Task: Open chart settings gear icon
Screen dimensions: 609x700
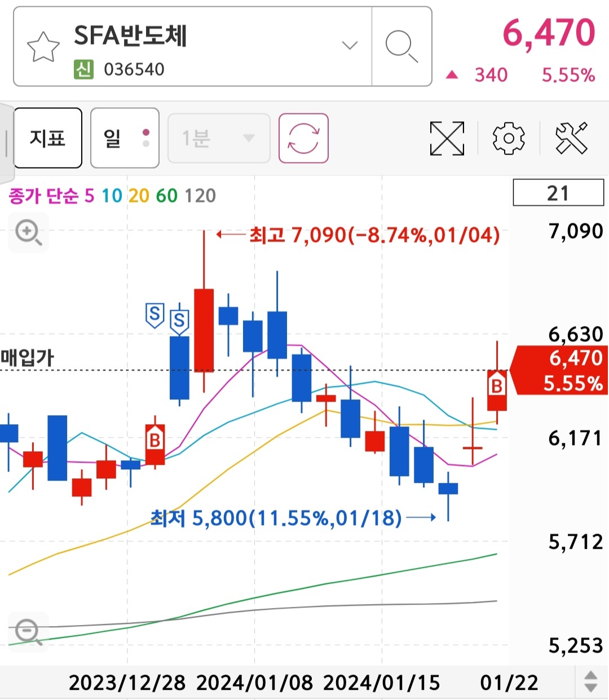Action: click(509, 138)
